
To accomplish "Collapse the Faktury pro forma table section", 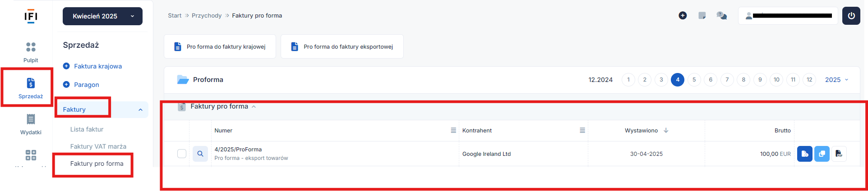I will coord(254,107).
